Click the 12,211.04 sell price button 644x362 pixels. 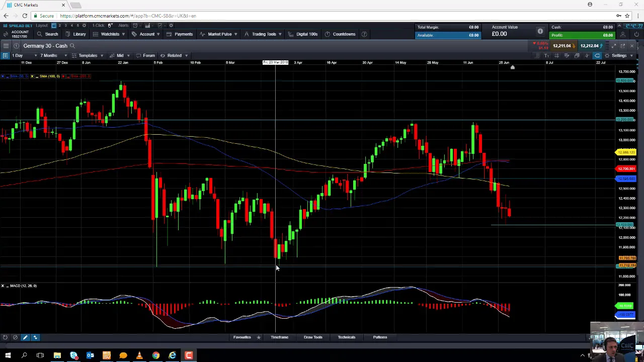(564, 46)
